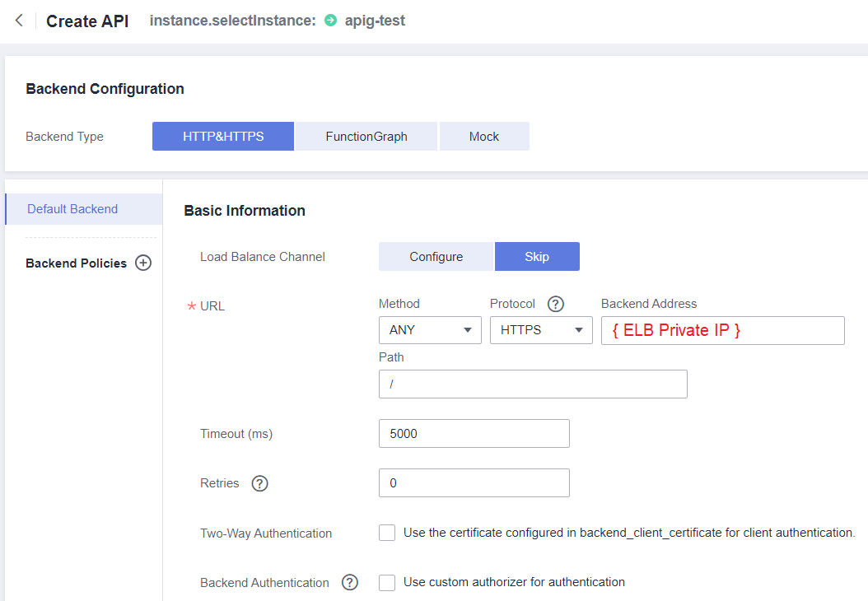Screen dimensions: 868x601
Task: Click the Backend Authentication help icon
Action: pyautogui.click(x=350, y=583)
